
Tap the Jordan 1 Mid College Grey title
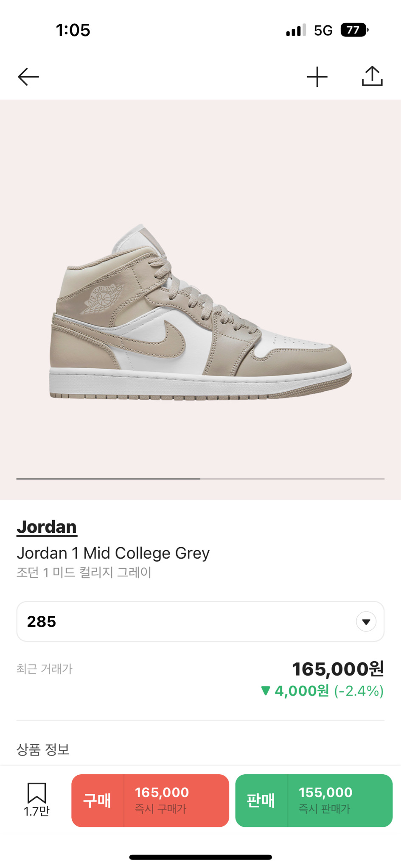click(x=113, y=553)
